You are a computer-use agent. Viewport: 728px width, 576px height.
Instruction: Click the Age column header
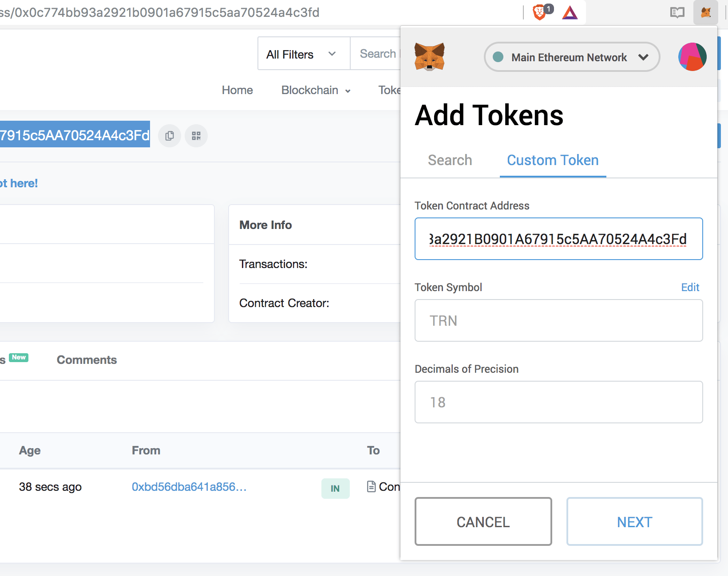tap(30, 450)
